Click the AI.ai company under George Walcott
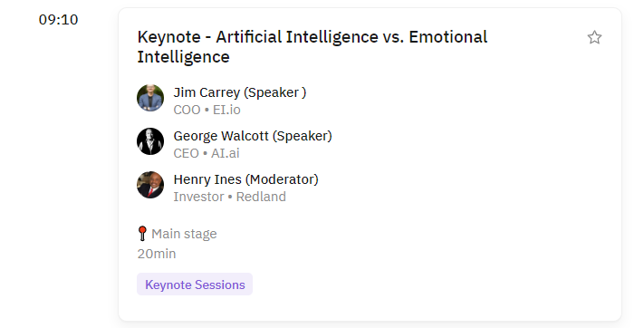Screen dimensions: 644x328 225,153
